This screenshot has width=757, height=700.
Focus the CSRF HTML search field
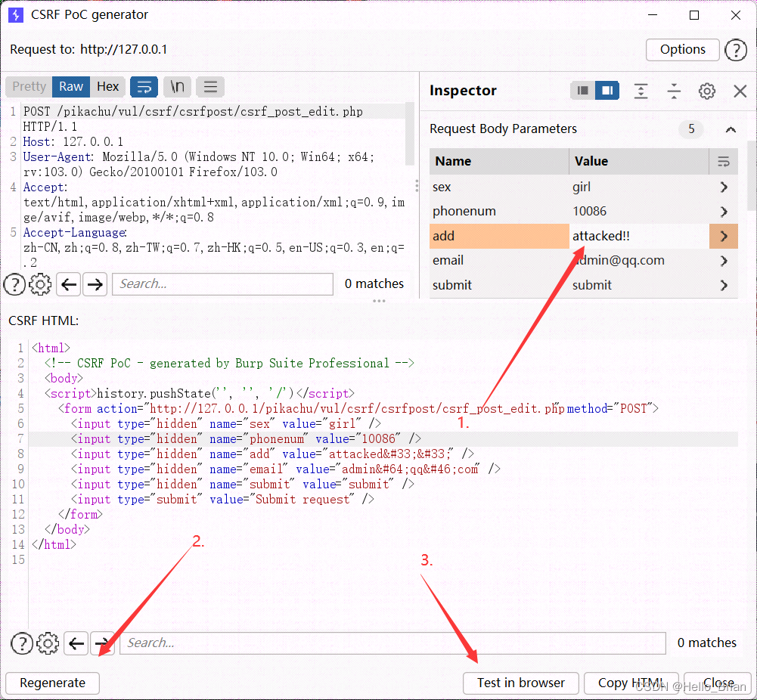click(392, 643)
